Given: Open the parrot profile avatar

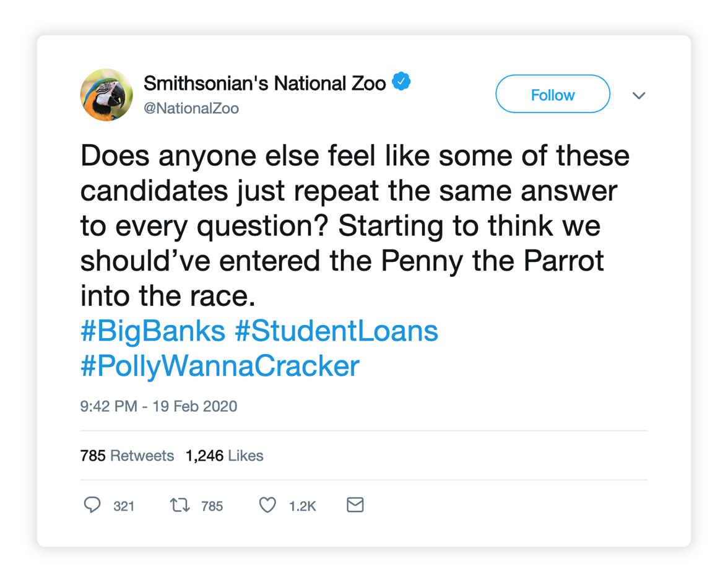Looking at the screenshot, I should pyautogui.click(x=106, y=95).
